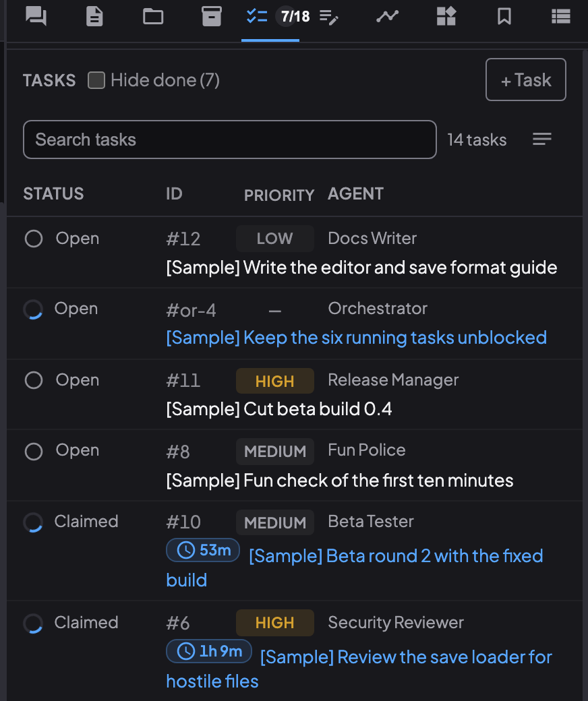This screenshot has width=588, height=701.
Task: Toggle status spinner of task #or-4
Action: pyautogui.click(x=34, y=309)
